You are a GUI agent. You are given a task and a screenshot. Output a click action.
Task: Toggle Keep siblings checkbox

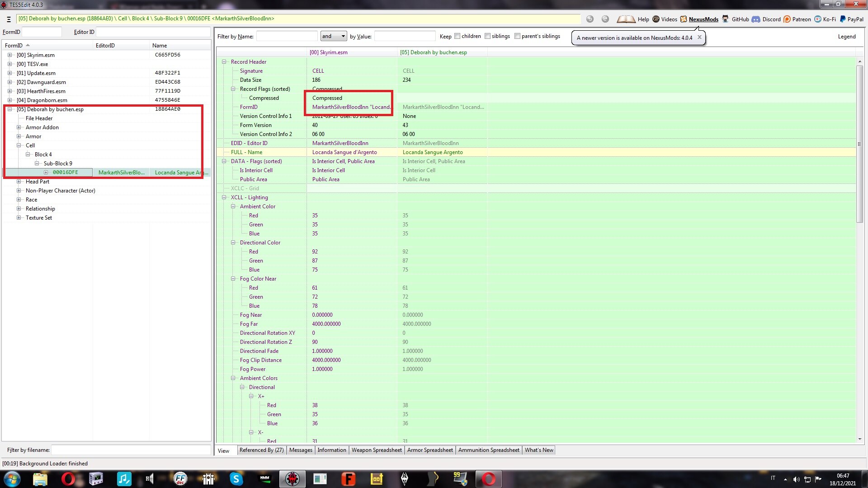click(487, 36)
